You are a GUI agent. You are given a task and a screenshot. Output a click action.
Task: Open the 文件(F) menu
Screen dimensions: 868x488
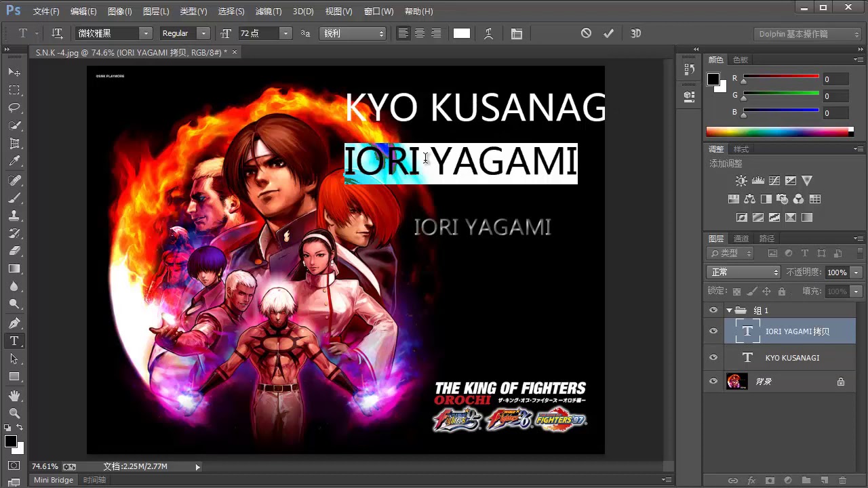46,12
